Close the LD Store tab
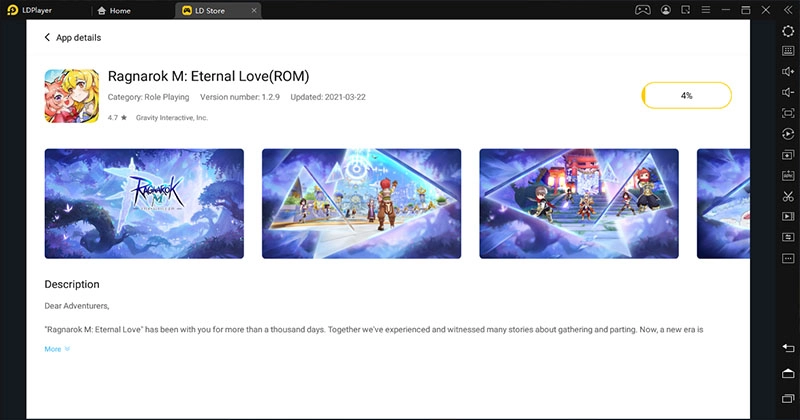Screen dimensions: 800x420 [254, 10]
